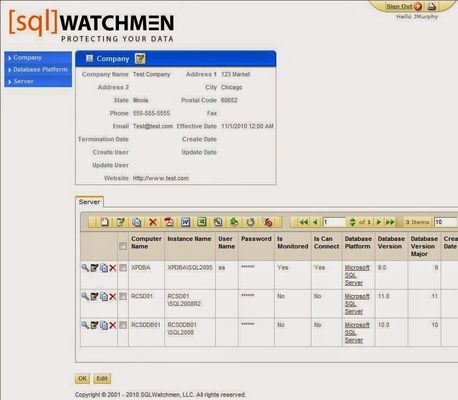The image size is (458, 400).
Task: Sort by Instance Name column header
Action: pos(189,239)
